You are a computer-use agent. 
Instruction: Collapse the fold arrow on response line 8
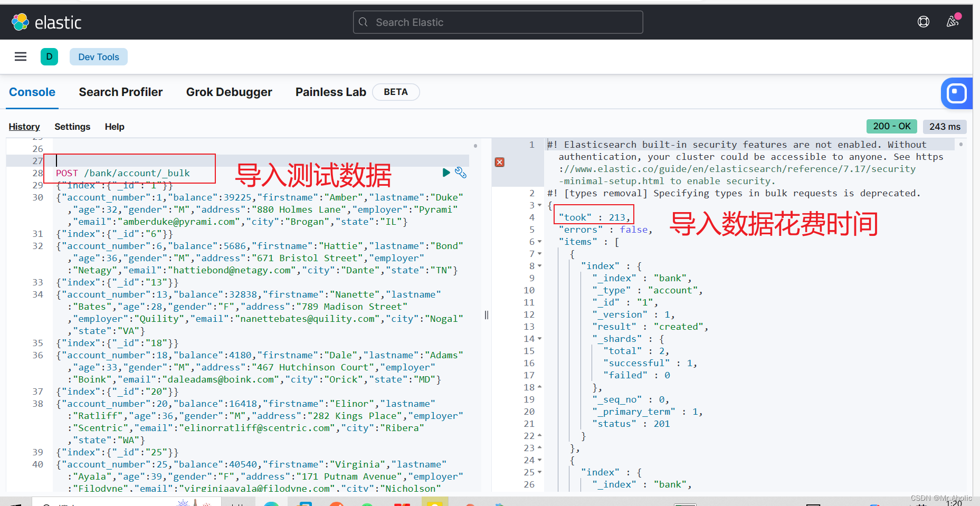coord(539,266)
